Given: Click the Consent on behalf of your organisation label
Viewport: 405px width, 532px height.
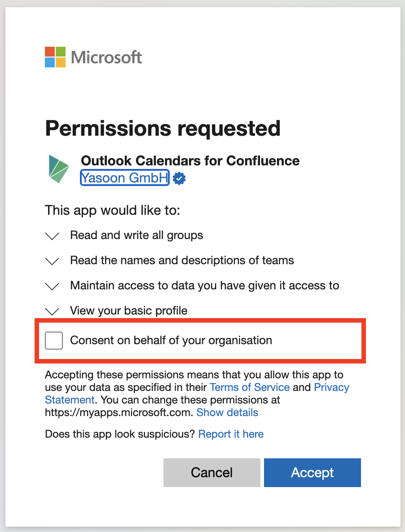Looking at the screenshot, I should click(x=171, y=340).
